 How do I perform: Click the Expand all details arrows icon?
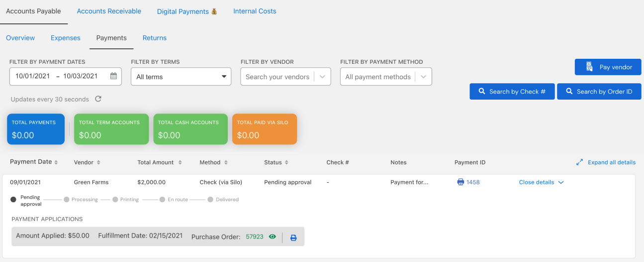(579, 162)
